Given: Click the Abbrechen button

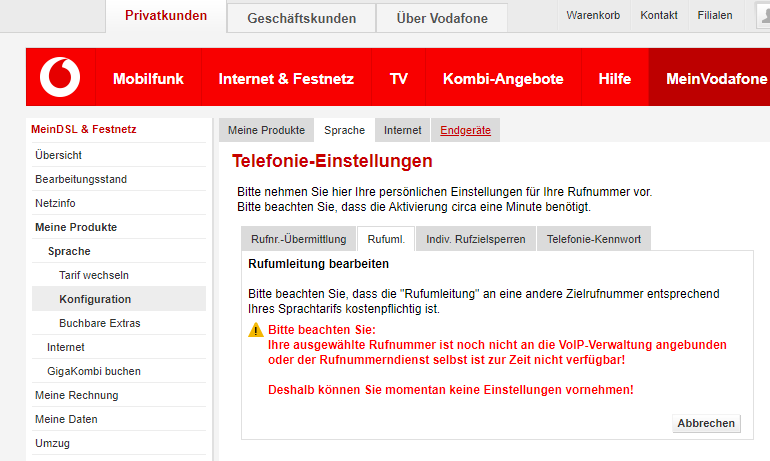Looking at the screenshot, I should tap(706, 423).
